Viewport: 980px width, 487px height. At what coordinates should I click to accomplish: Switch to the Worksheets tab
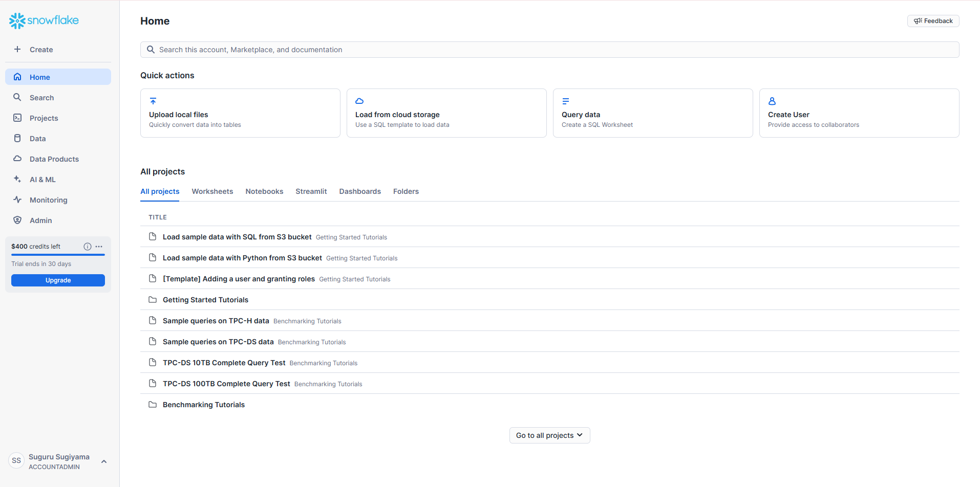[212, 191]
